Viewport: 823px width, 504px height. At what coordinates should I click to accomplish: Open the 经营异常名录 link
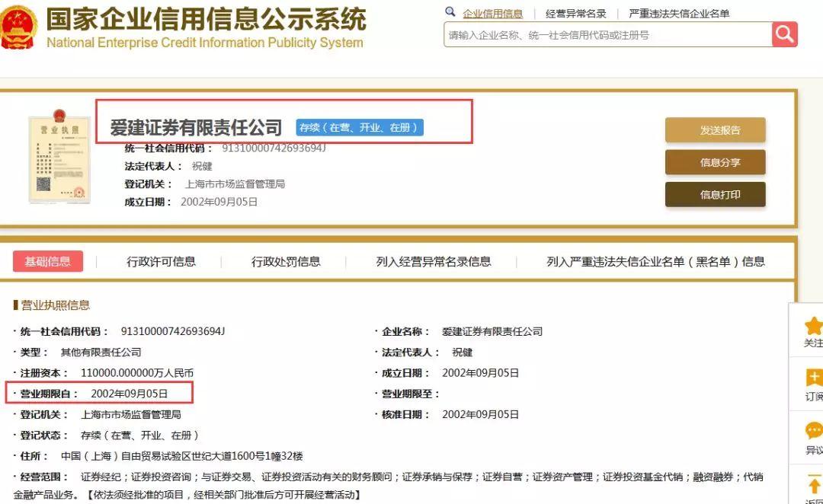[576, 14]
